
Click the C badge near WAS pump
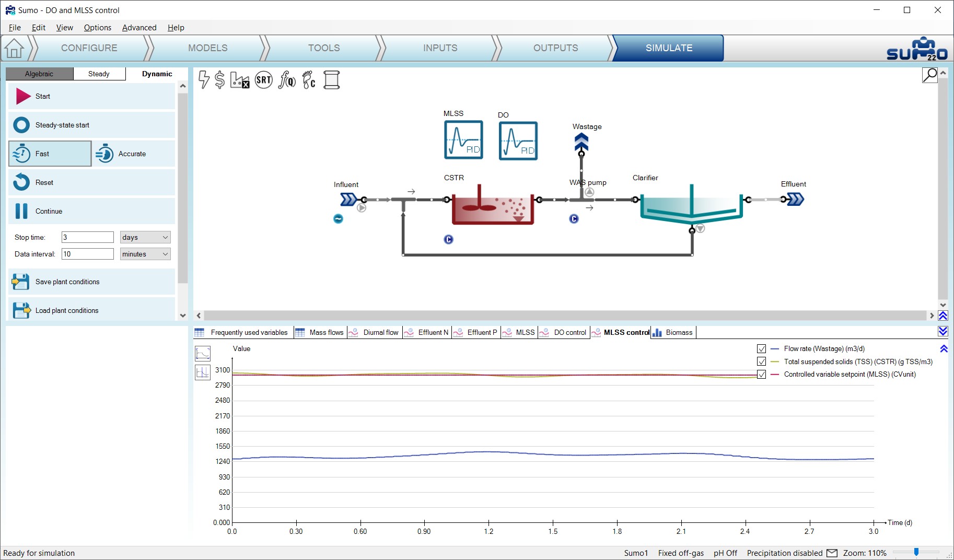[574, 219]
